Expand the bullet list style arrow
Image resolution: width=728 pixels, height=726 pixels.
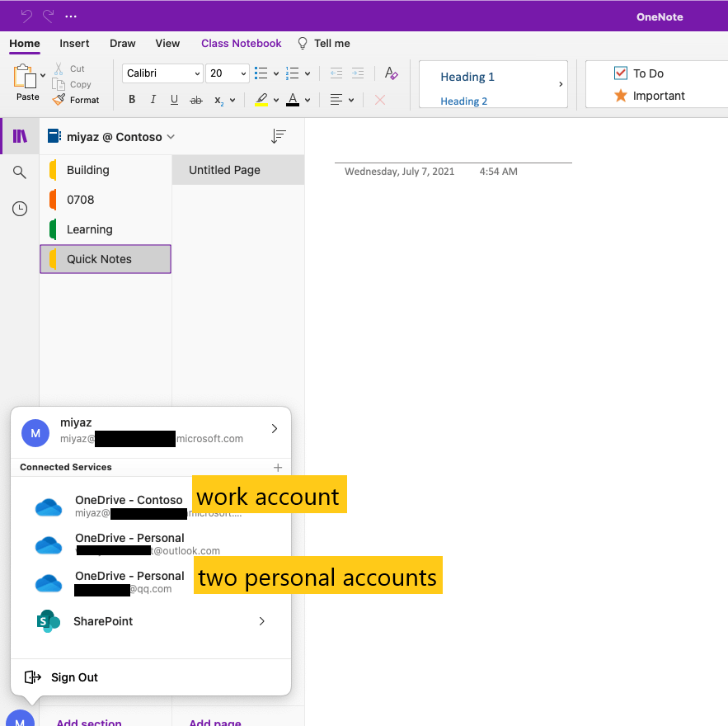click(x=276, y=73)
